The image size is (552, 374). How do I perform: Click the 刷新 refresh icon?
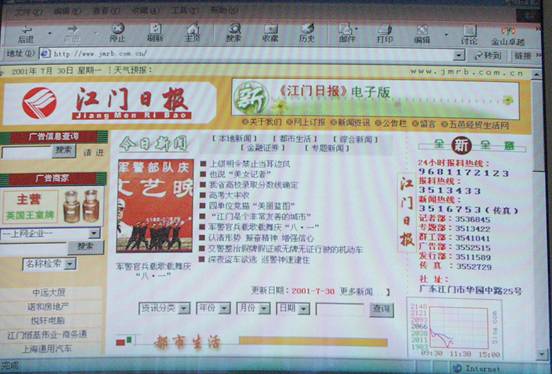pos(155,29)
